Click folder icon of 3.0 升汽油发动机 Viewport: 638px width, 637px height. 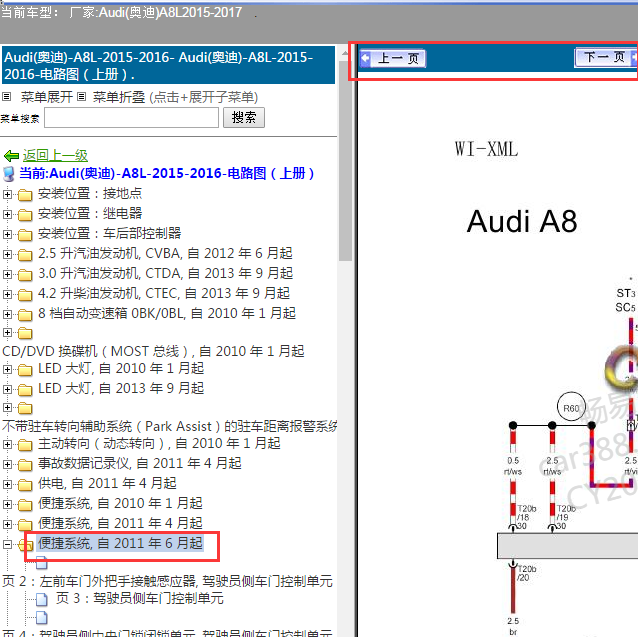[x=25, y=275]
